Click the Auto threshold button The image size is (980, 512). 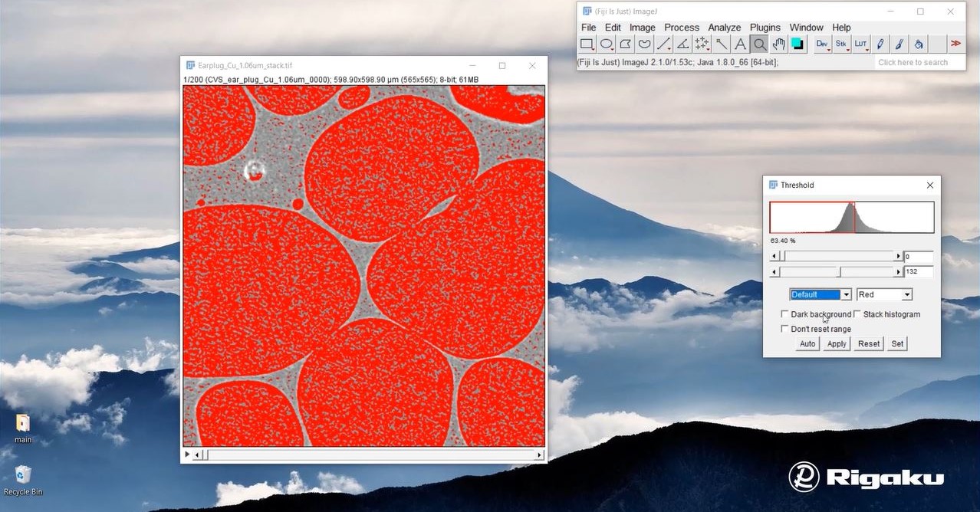pyautogui.click(x=807, y=343)
